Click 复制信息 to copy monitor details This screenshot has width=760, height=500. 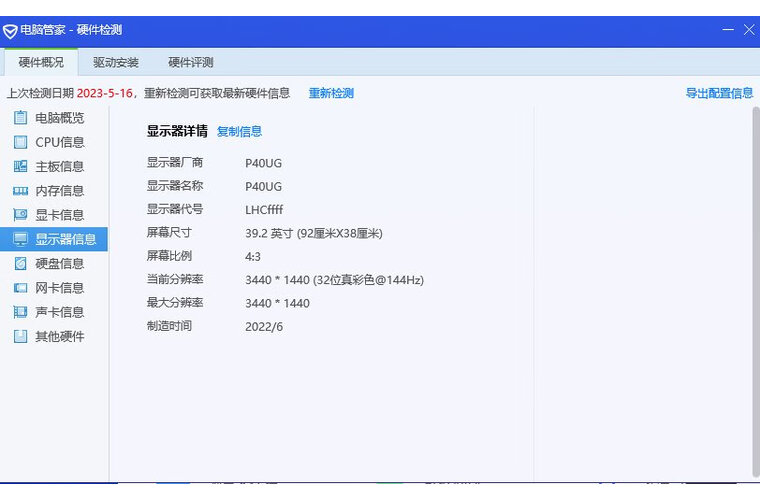click(x=239, y=131)
